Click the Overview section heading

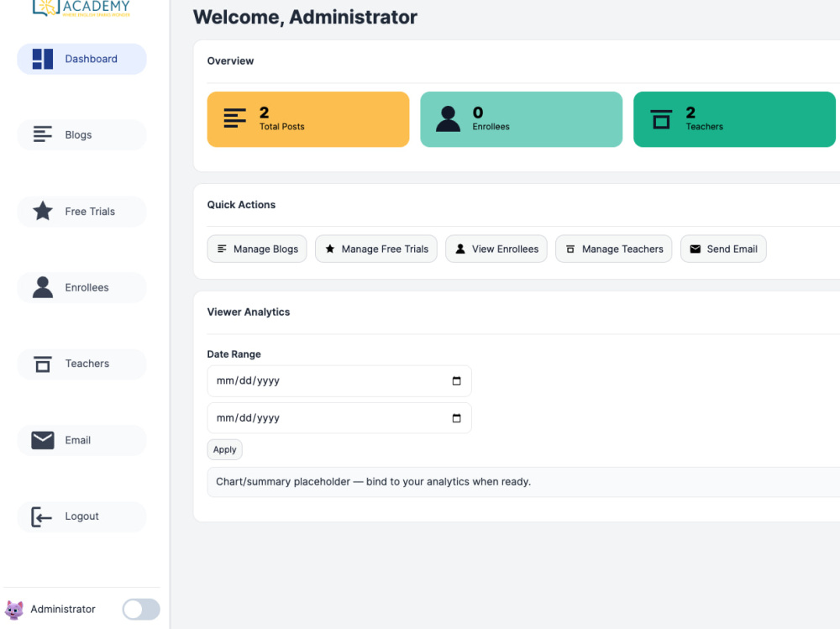point(230,61)
